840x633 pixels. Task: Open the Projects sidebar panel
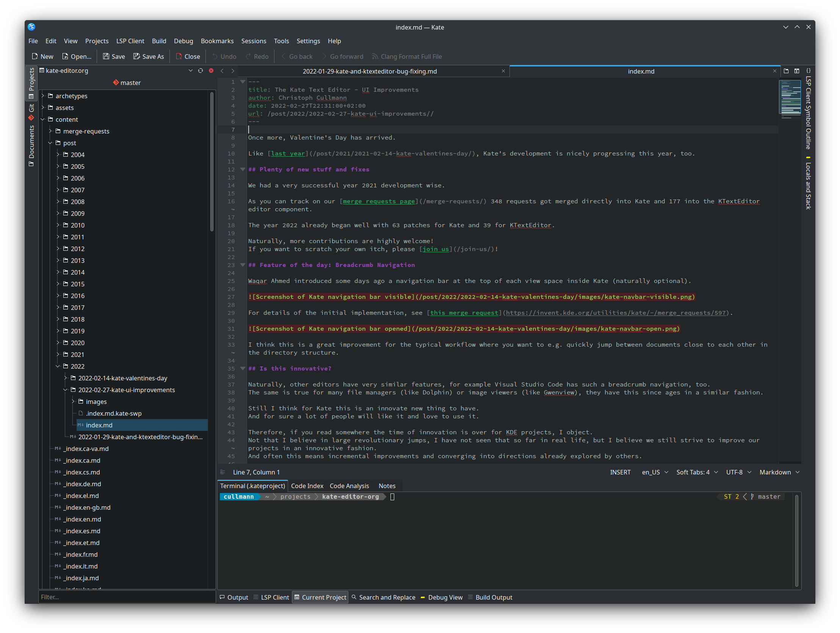point(31,83)
